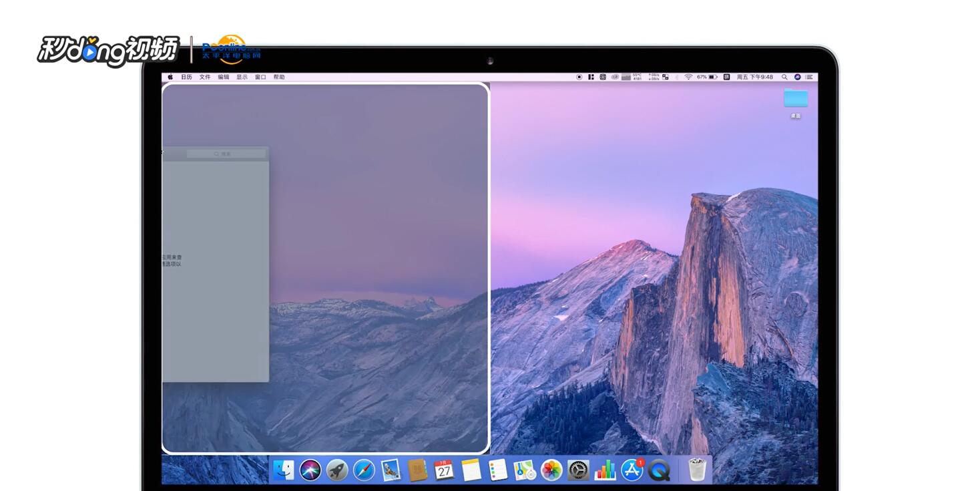
Task: Open Calendar icon showing 27 in Dock
Action: [x=444, y=470]
